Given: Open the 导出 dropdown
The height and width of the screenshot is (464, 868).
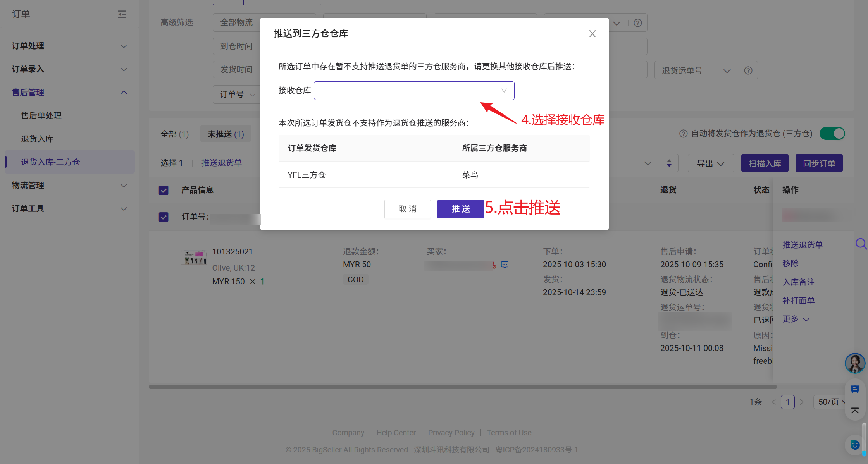Looking at the screenshot, I should click(x=710, y=163).
